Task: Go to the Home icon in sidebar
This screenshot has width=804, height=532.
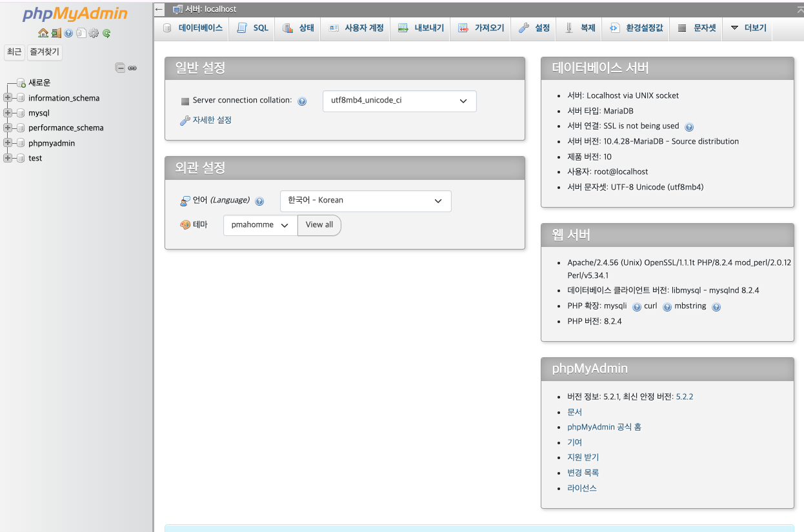Action: [43, 33]
